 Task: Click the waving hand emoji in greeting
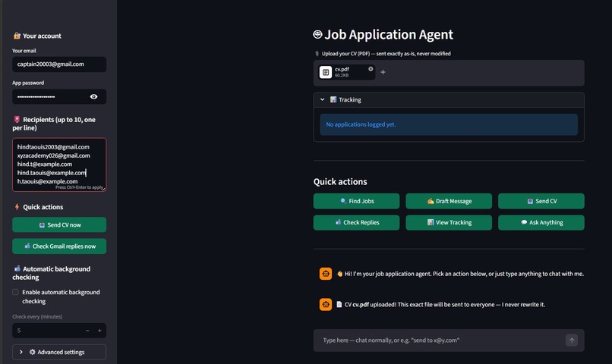339,274
